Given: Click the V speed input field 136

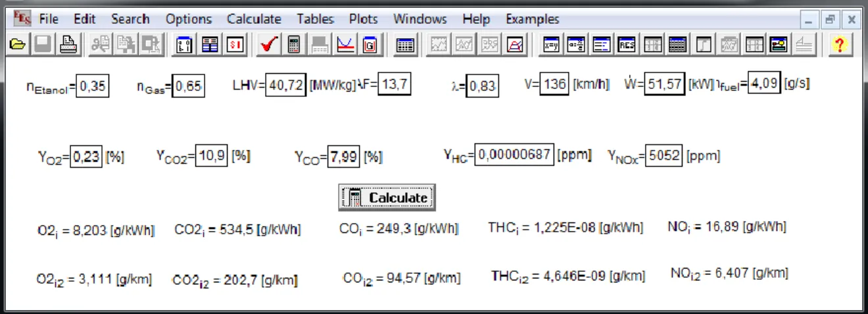Looking at the screenshot, I should point(554,85).
